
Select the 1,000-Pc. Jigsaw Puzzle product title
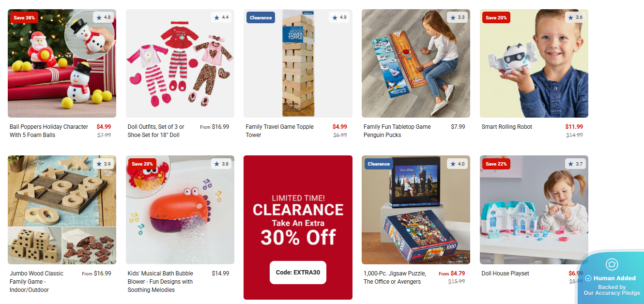click(395, 277)
